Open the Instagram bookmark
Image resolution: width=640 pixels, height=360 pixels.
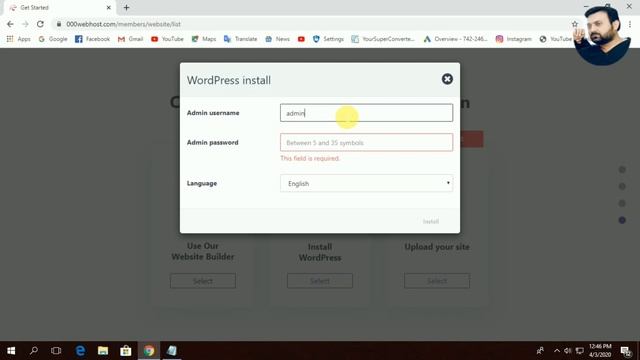click(513, 39)
